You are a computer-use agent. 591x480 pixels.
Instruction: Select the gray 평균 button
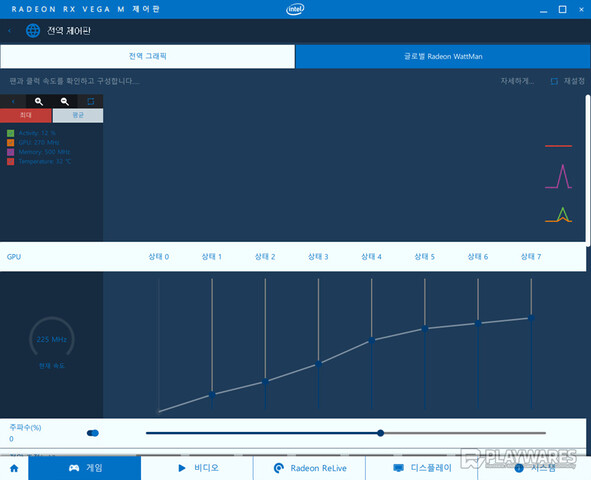point(78,115)
